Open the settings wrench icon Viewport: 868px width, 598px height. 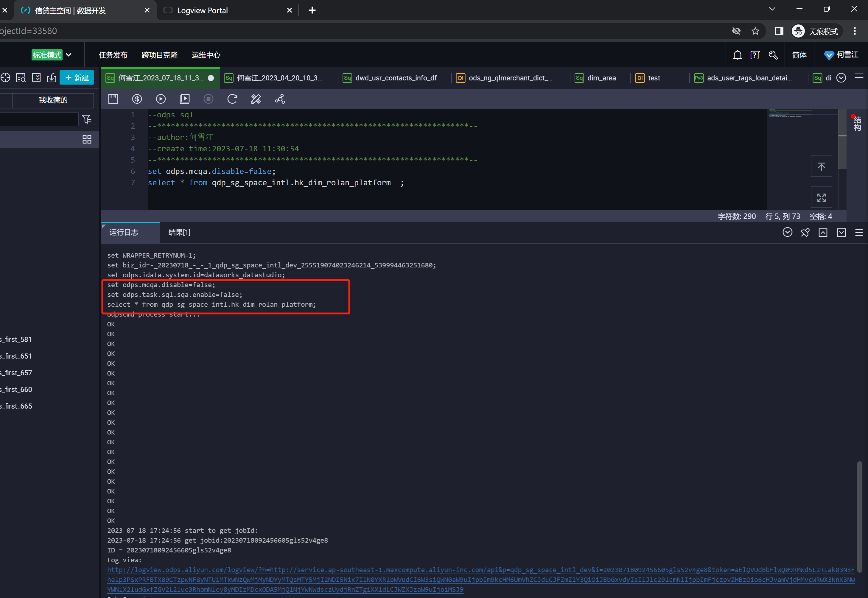click(x=773, y=55)
